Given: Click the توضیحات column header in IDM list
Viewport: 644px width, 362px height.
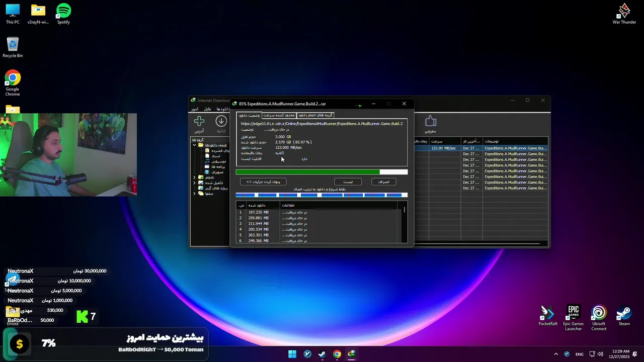Looking at the screenshot, I should click(515, 141).
